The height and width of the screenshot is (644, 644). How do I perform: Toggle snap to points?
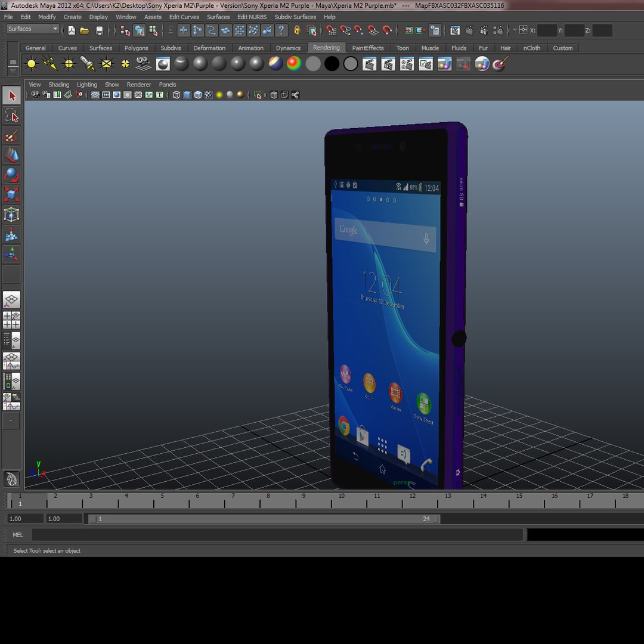(359, 30)
